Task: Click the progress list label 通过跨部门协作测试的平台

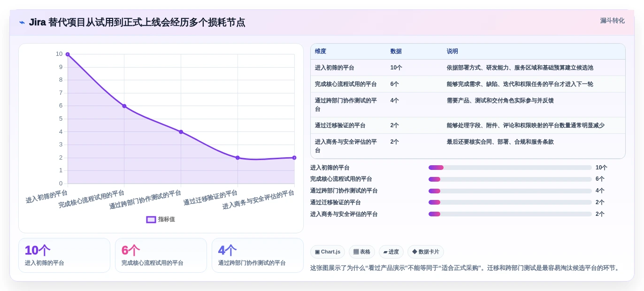Action: pos(344,191)
